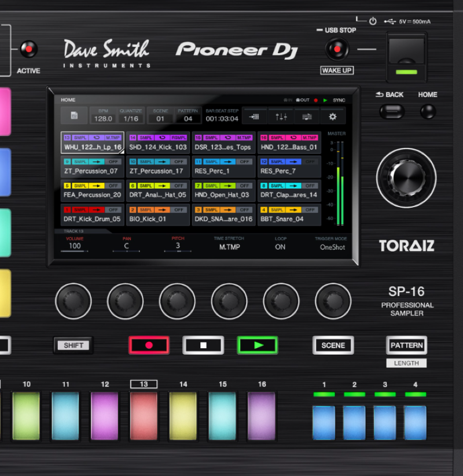Adjust the PAN C parameter
The height and width of the screenshot is (476, 463).
tap(126, 244)
